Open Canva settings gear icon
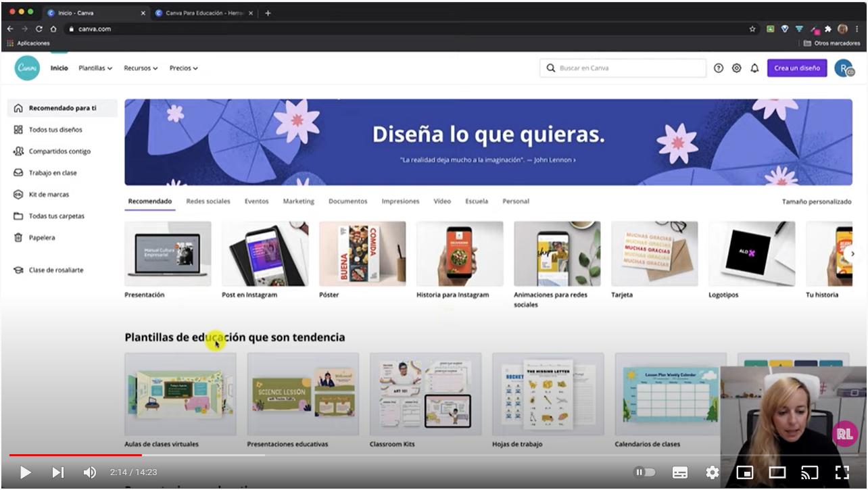 pyautogui.click(x=737, y=68)
